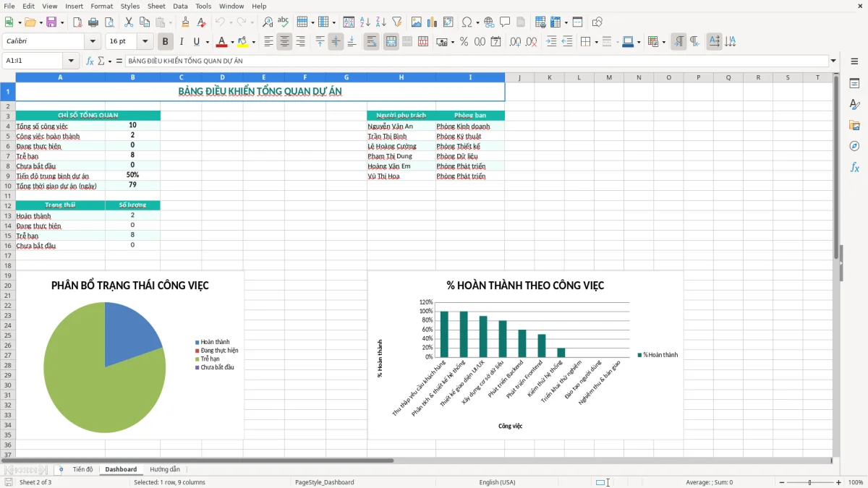Apply yellow background color swatch

click(x=243, y=42)
